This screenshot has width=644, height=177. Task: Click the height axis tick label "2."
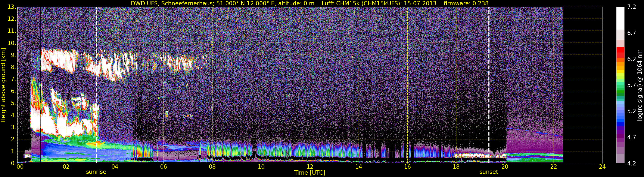(x=13, y=139)
